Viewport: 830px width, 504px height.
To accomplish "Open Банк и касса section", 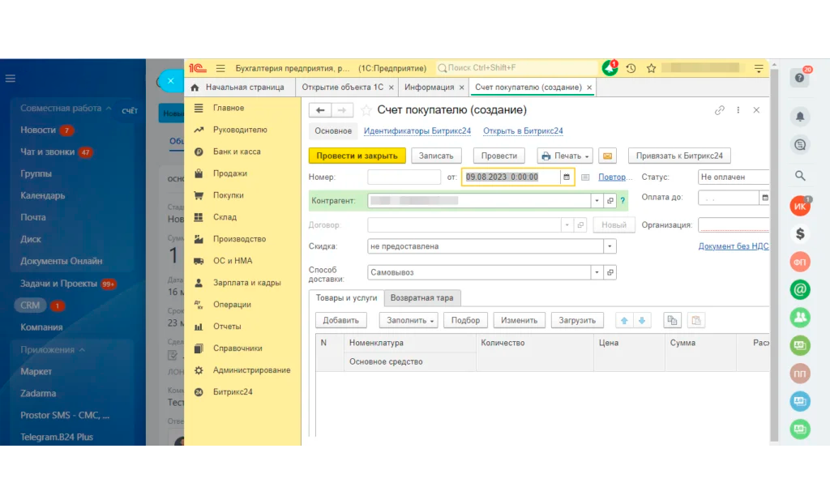I will pos(237,152).
